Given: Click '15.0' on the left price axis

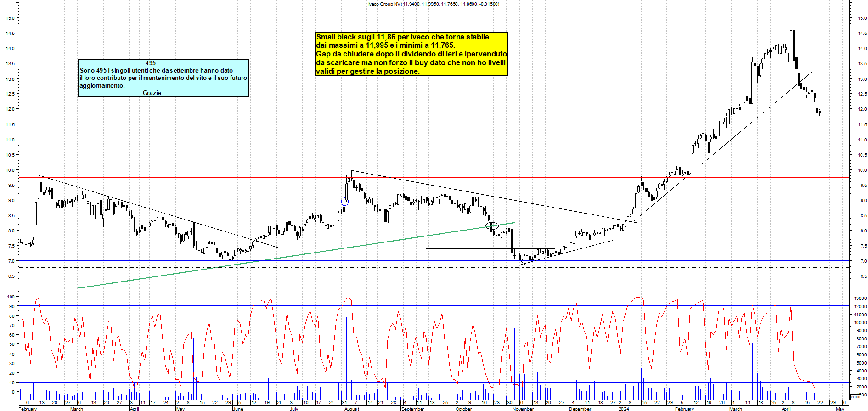Looking at the screenshot, I should pyautogui.click(x=10, y=18).
